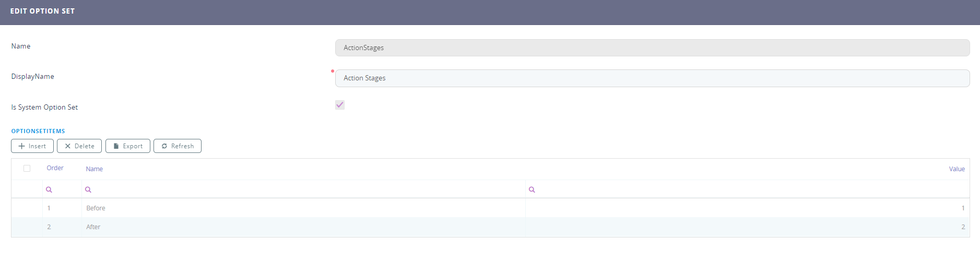Sort the grid by the Value column header
This screenshot has height=261, width=980.
[957, 169]
